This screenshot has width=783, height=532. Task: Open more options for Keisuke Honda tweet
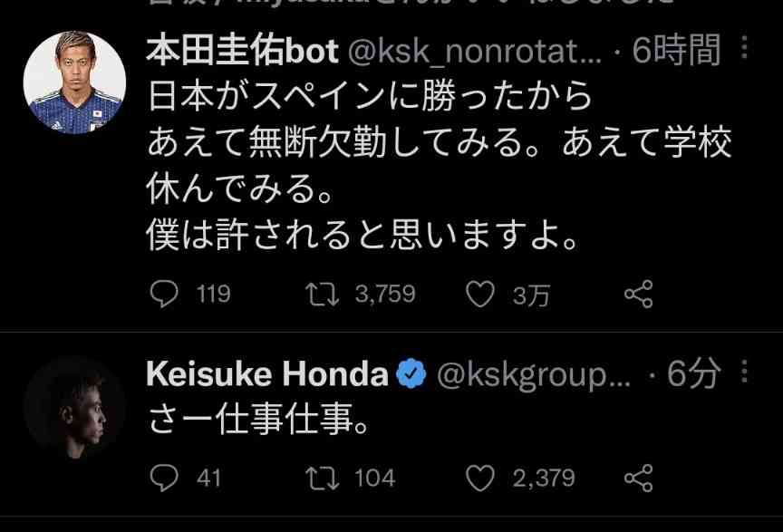744,373
